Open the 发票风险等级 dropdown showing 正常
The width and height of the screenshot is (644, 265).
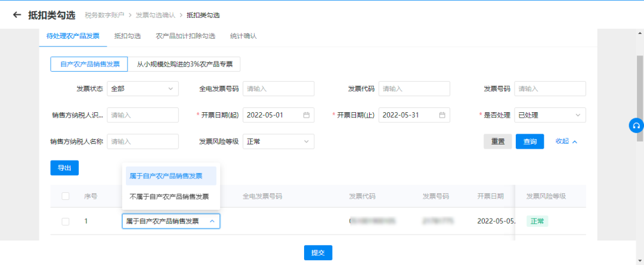278,141
